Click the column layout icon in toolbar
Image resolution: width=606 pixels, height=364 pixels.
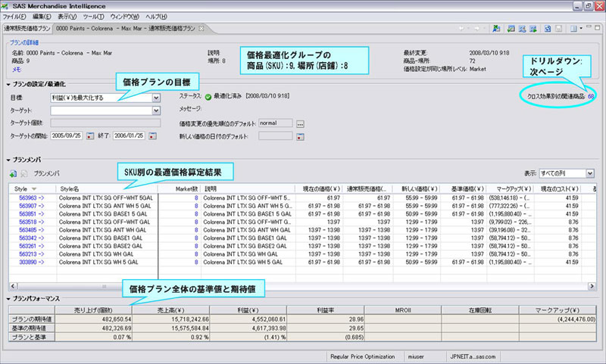click(573, 28)
